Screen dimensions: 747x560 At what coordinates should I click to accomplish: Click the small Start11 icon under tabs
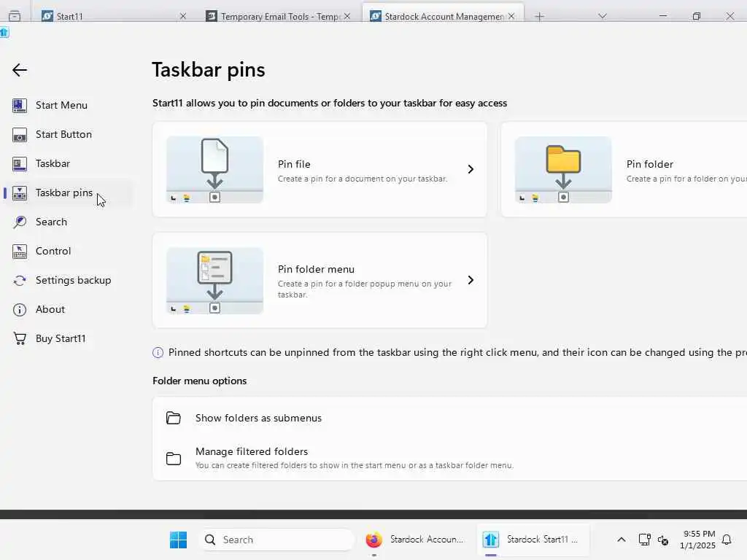pyautogui.click(x=4, y=32)
